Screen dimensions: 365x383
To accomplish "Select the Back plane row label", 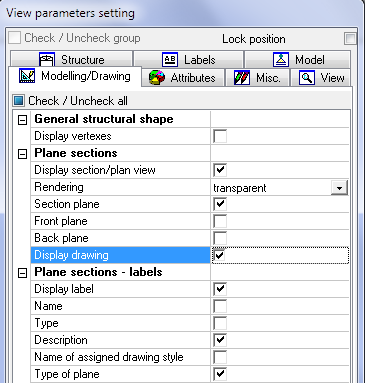I will tap(61, 238).
